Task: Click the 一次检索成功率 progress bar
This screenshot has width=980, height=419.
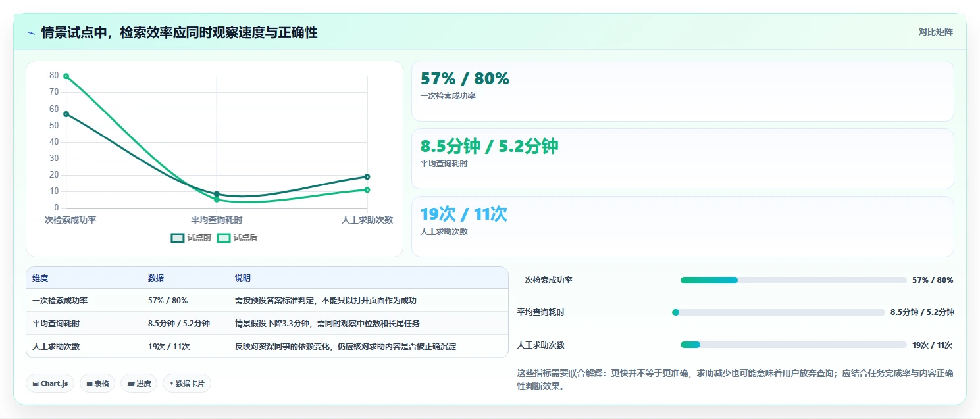Action: [x=793, y=280]
